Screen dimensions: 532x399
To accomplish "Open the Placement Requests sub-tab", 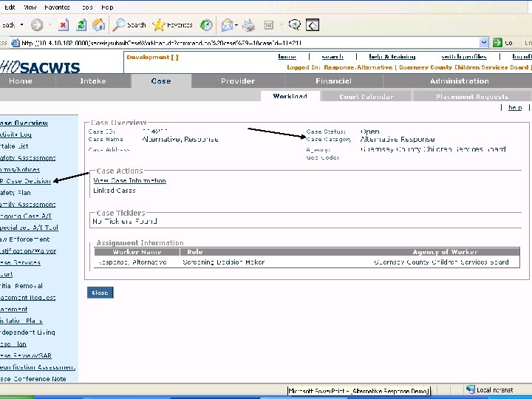I will 472,97.
